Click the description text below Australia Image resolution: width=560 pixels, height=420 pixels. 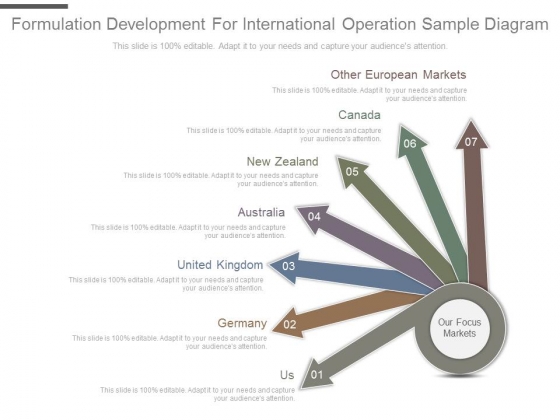pyautogui.click(x=188, y=231)
